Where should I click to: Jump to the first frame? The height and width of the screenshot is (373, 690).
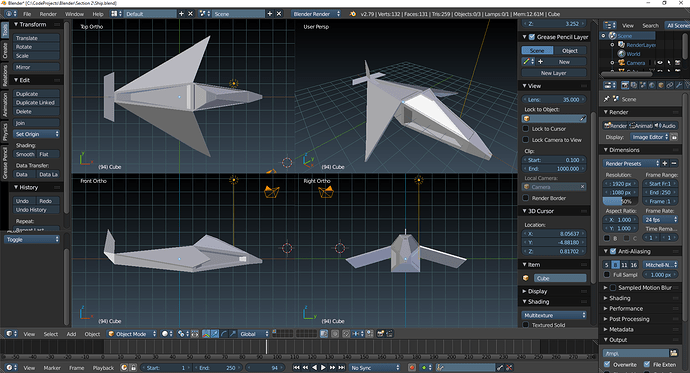[x=296, y=367]
